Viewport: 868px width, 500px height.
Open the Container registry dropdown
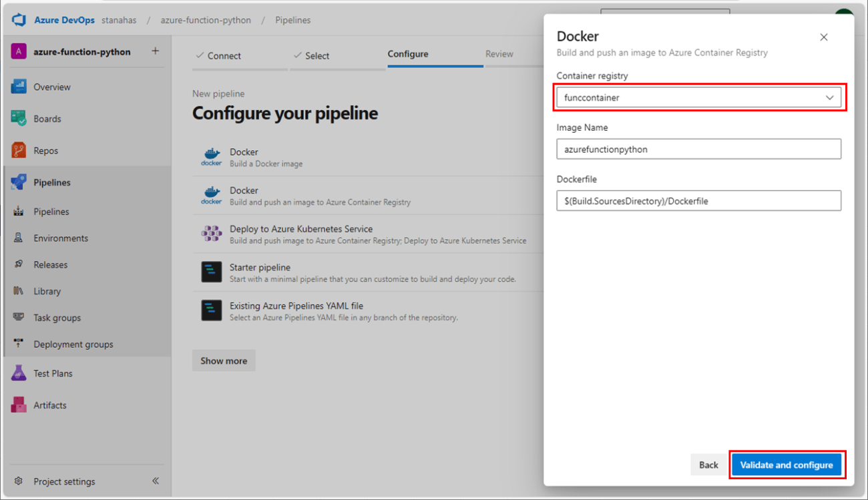tap(699, 97)
